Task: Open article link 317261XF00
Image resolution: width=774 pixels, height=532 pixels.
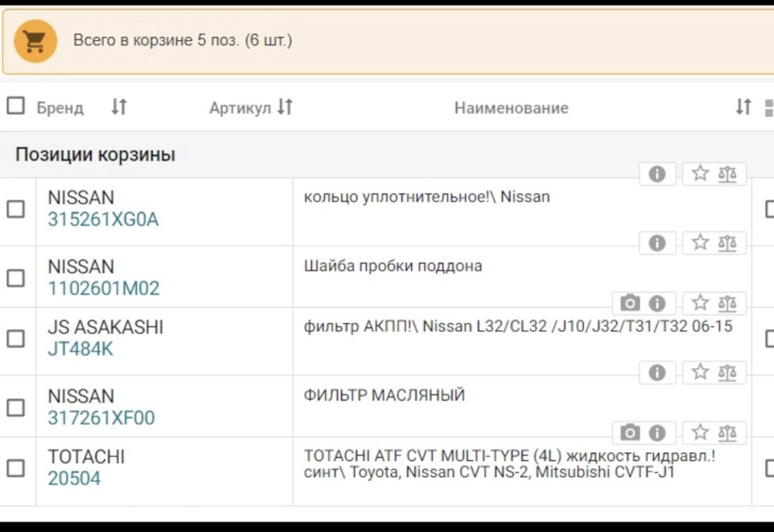Action: coord(101,418)
